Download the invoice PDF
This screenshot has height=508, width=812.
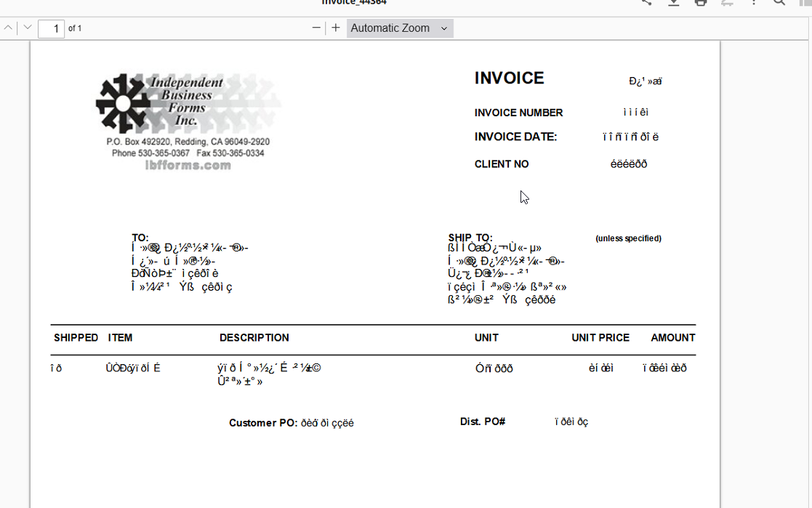click(673, 3)
